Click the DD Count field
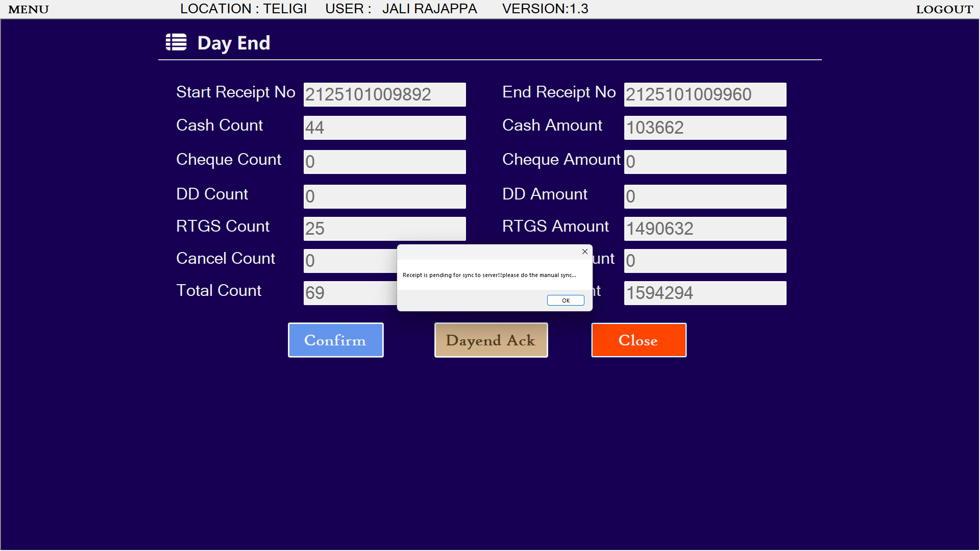This screenshot has height=551, width=980. click(384, 197)
